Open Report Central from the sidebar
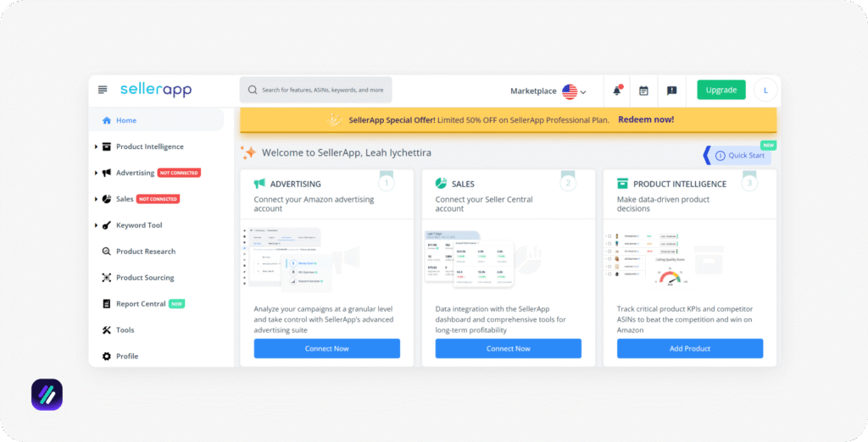 [140, 304]
